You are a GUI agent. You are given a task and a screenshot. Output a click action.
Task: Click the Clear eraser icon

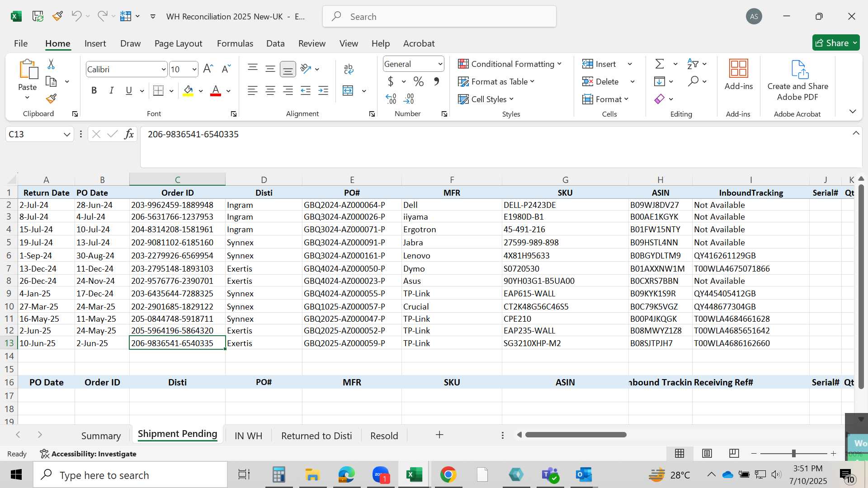pos(660,99)
